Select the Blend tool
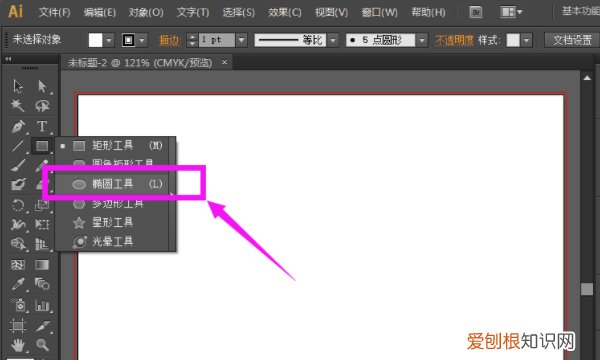The image size is (600, 360). [42, 284]
